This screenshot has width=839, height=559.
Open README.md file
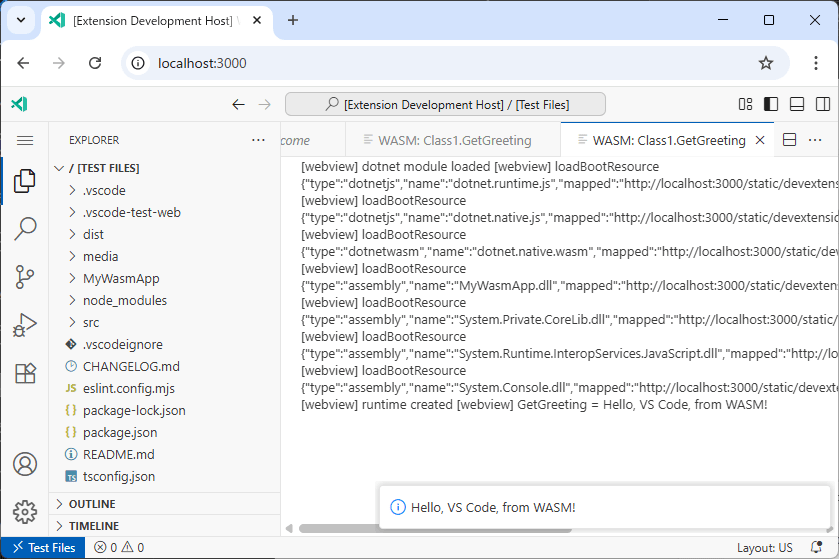pos(165,454)
